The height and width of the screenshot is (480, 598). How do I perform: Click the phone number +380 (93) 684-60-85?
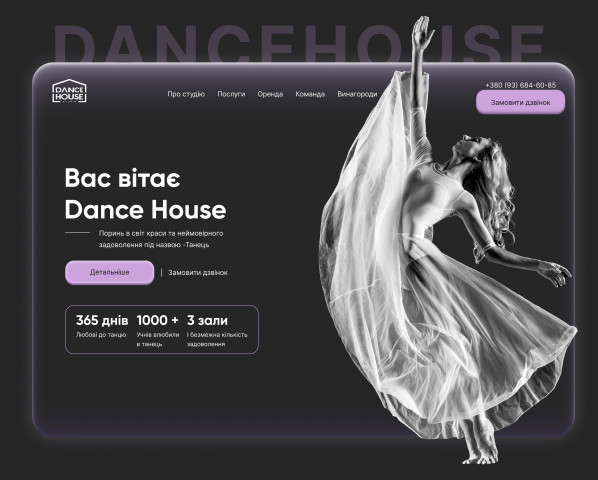(x=521, y=85)
